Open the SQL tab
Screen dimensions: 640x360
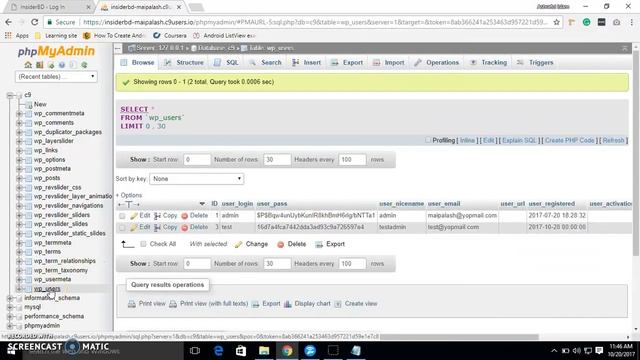click(x=226, y=62)
